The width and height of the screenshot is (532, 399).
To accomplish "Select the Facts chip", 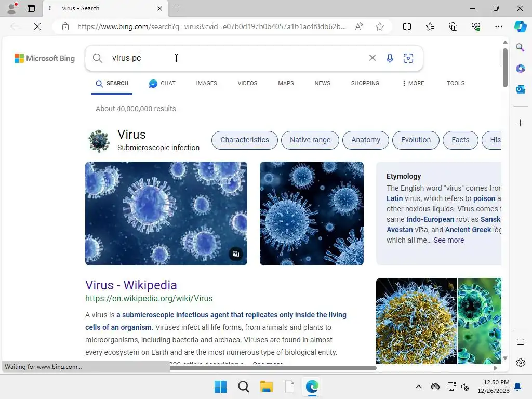I will [x=460, y=140].
